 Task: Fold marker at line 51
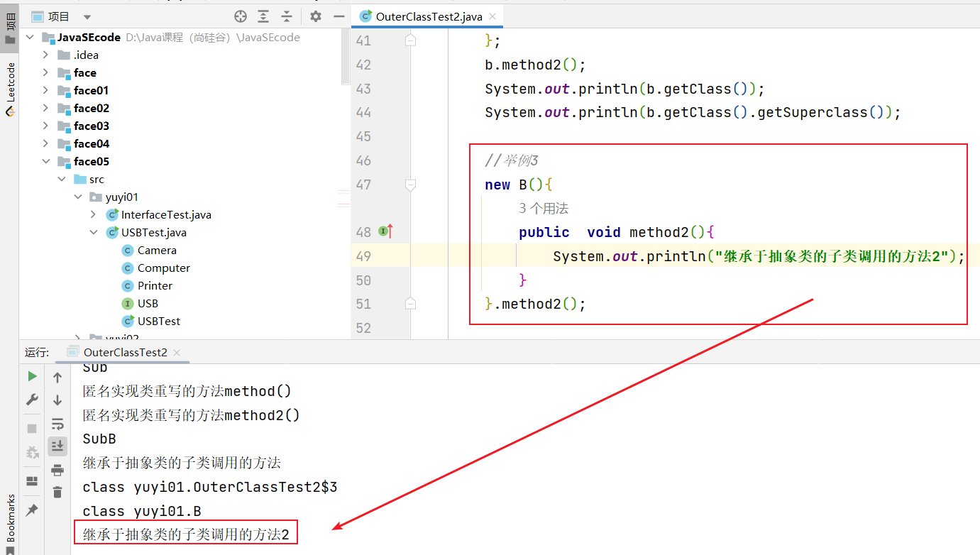409,304
